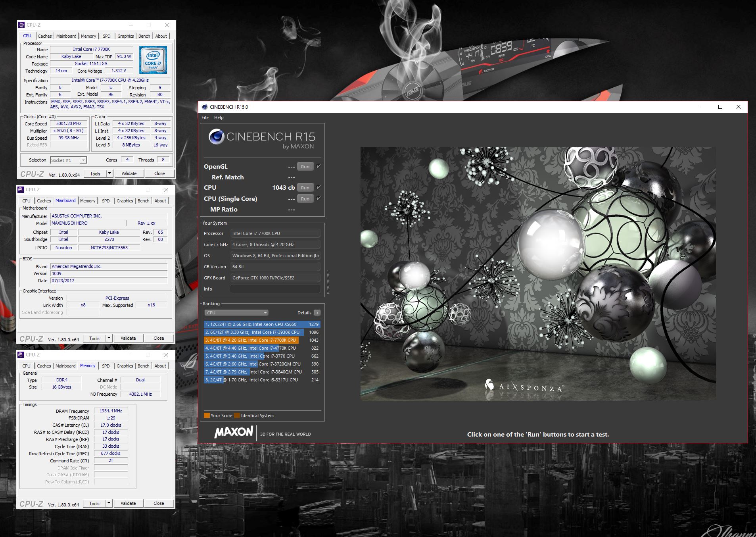Click the Core Speed value 5001.20 MHz
The width and height of the screenshot is (756, 537).
pos(69,123)
